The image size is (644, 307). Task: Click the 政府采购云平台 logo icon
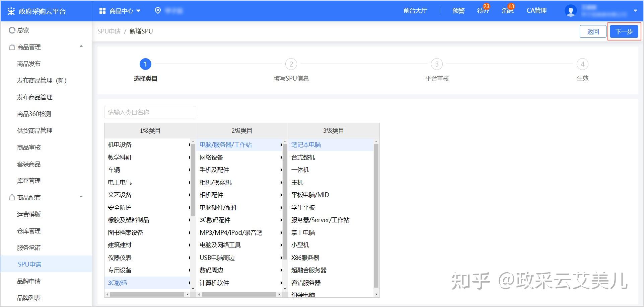click(x=12, y=11)
